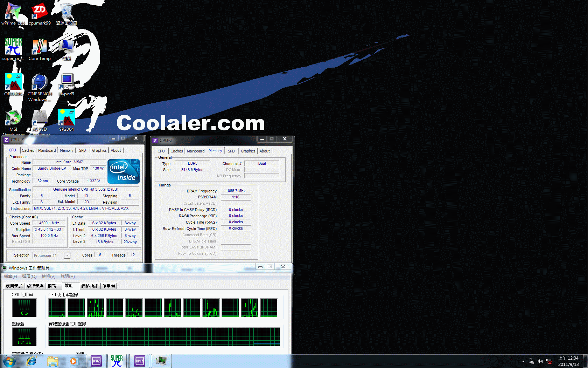Click the Intel inside logo in CPU-Z
Image resolution: width=588 pixels, height=368 pixels.
[124, 171]
